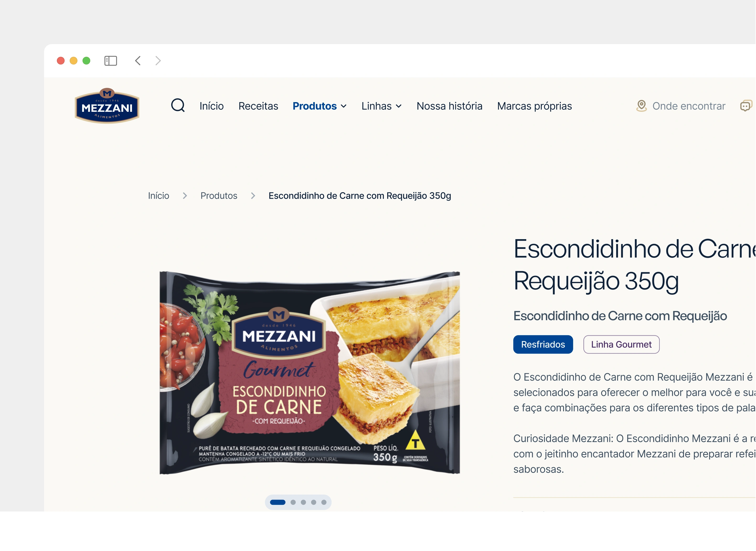Go back with the browser back arrow
This screenshot has height=551, width=756.
coord(138,61)
